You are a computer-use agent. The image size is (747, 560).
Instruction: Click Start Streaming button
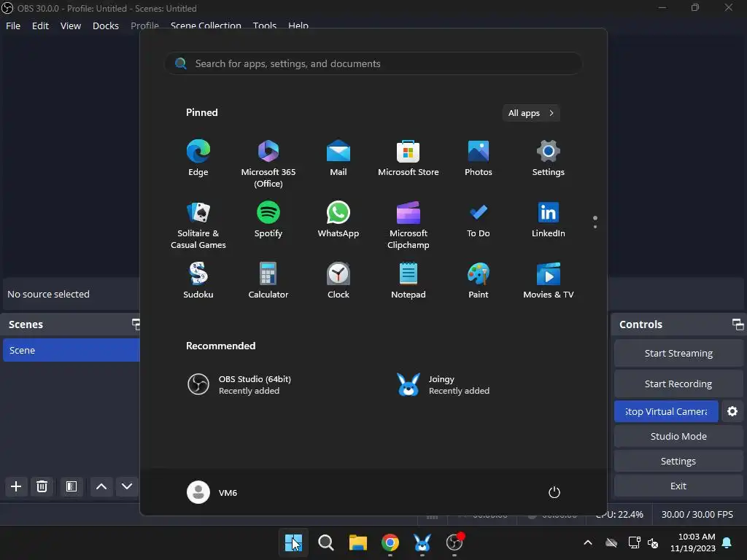(x=678, y=354)
